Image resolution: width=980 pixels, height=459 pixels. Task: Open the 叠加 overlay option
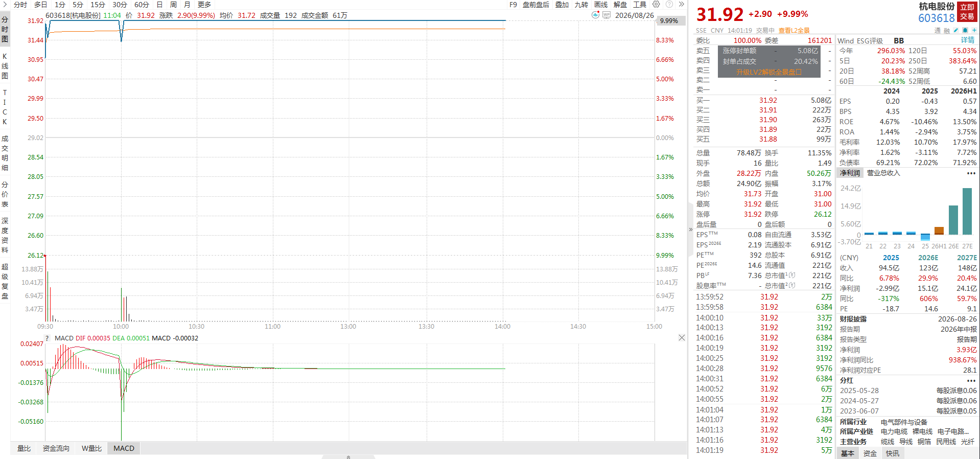[562, 5]
